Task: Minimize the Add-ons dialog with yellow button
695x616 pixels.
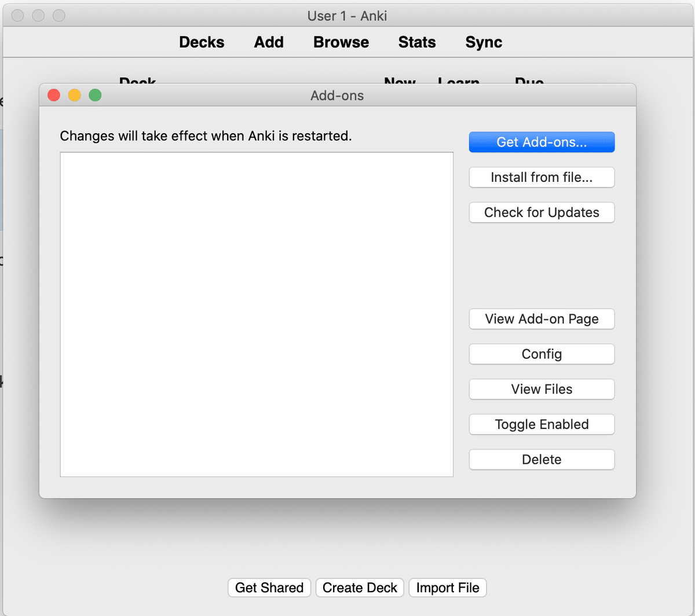Action: coord(75,95)
